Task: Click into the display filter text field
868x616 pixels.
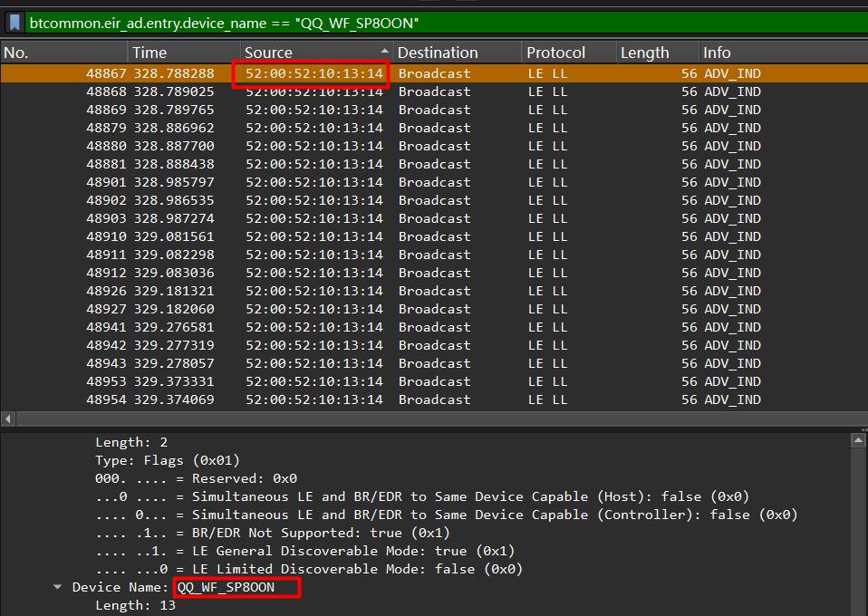Action: tap(453, 22)
